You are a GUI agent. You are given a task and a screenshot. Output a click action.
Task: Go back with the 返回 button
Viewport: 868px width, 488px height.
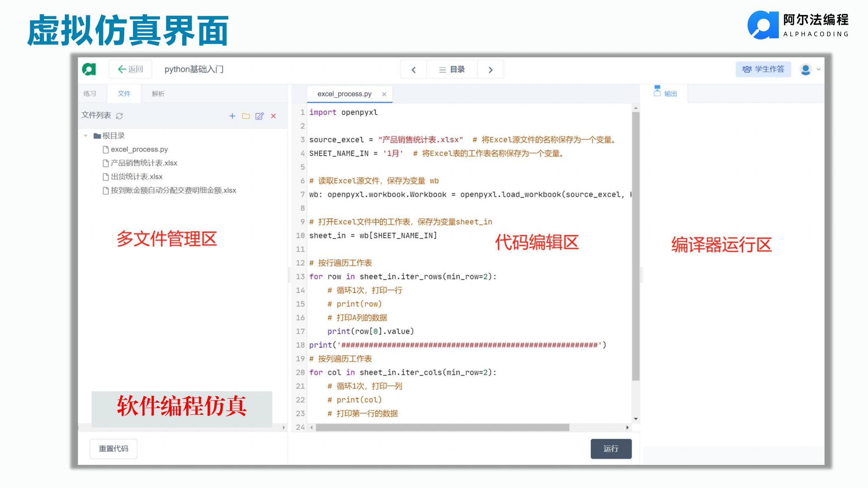(130, 69)
